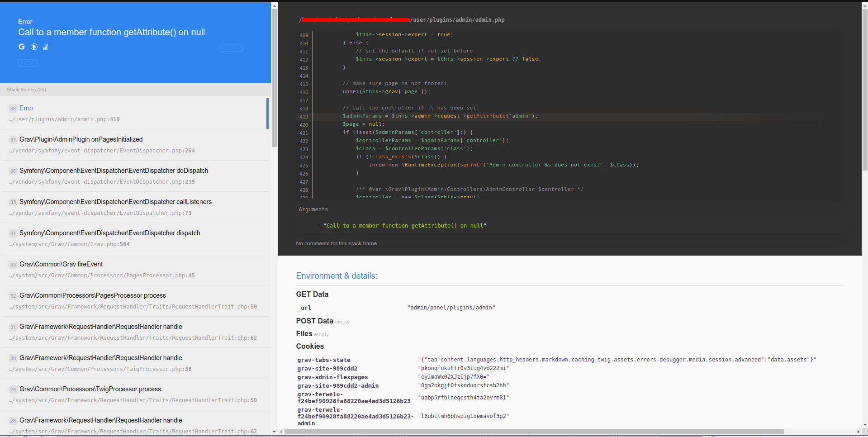This screenshot has height=437, width=868.
Task: Click cookie value "0gm2nkgjt0fskoduqrstcsb2hh"
Action: (464, 385)
